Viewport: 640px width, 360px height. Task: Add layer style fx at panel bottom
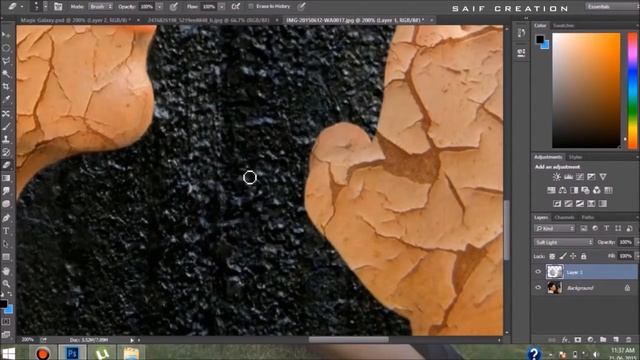[x=565, y=340]
